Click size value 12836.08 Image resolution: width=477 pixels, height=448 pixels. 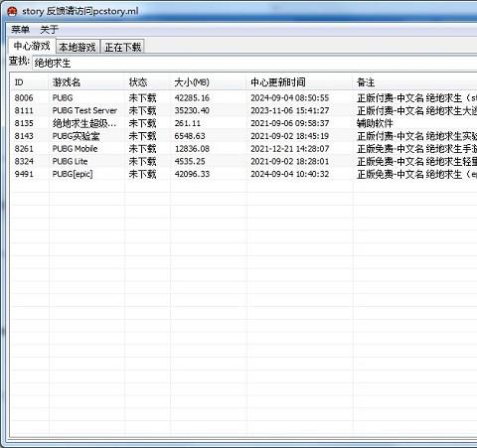tap(192, 149)
